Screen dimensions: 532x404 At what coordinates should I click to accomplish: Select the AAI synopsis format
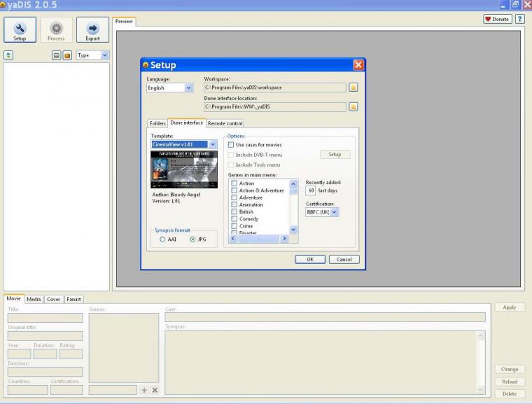(162, 239)
